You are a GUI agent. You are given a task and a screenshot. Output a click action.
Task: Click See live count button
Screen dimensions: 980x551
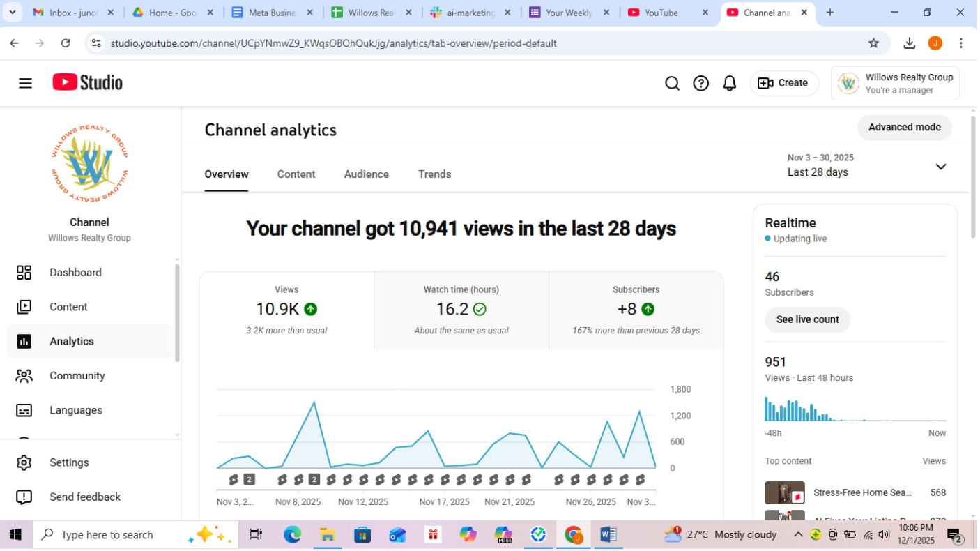[x=807, y=319]
